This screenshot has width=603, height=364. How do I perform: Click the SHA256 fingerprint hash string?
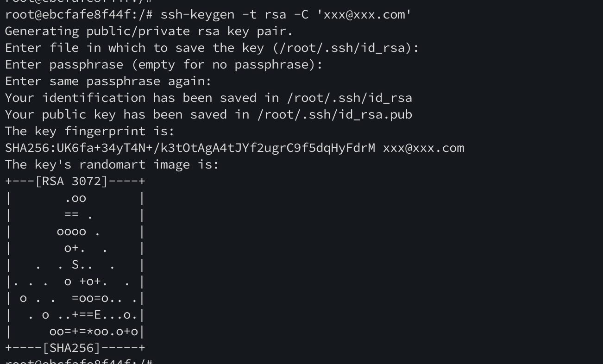pos(190,148)
